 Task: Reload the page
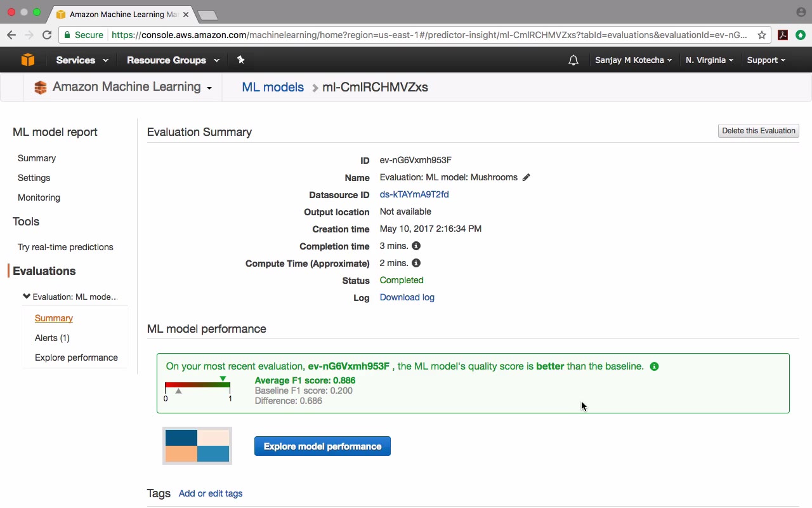pyautogui.click(x=47, y=35)
